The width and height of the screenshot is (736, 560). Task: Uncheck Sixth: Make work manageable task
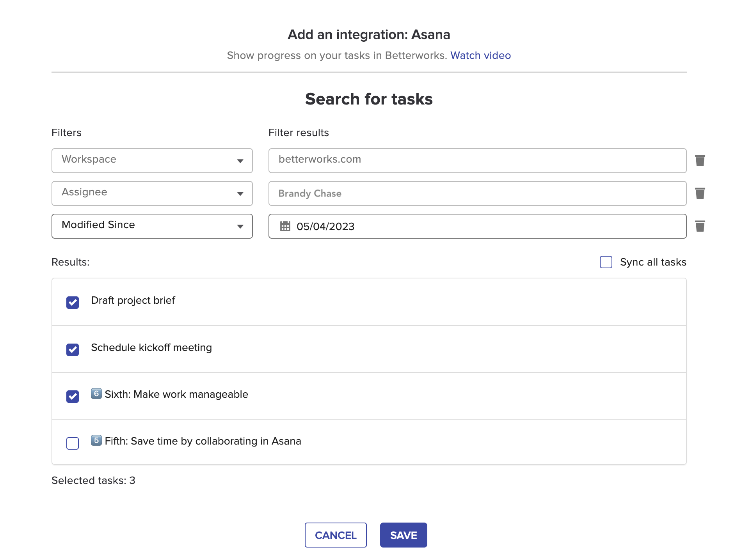73,397
